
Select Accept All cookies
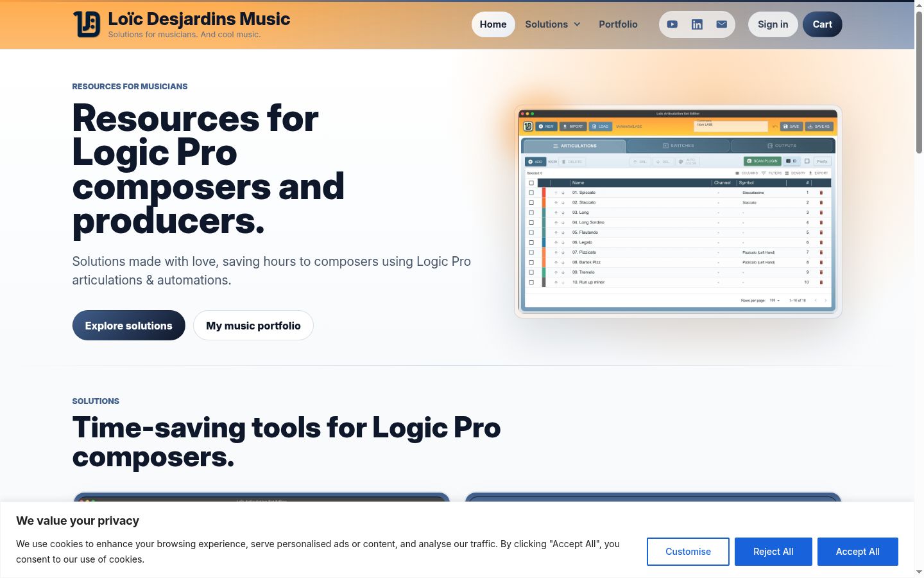tap(858, 552)
